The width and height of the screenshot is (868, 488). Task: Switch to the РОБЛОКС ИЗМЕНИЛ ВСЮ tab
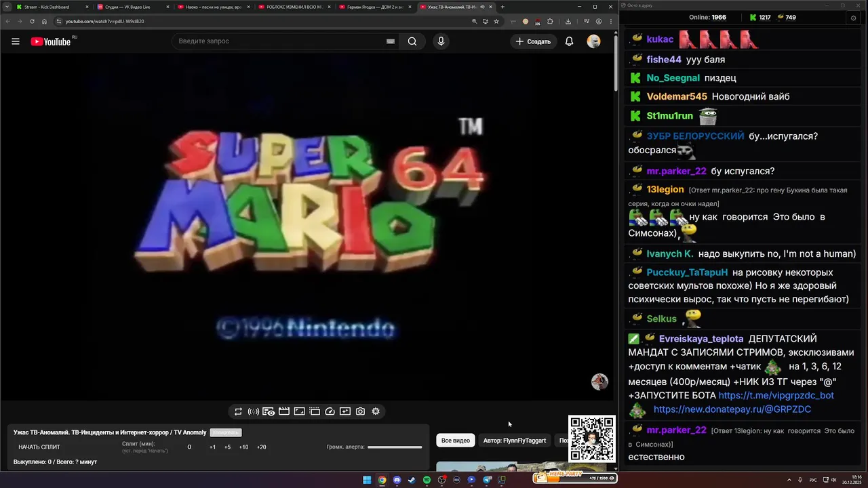pyautogui.click(x=293, y=7)
